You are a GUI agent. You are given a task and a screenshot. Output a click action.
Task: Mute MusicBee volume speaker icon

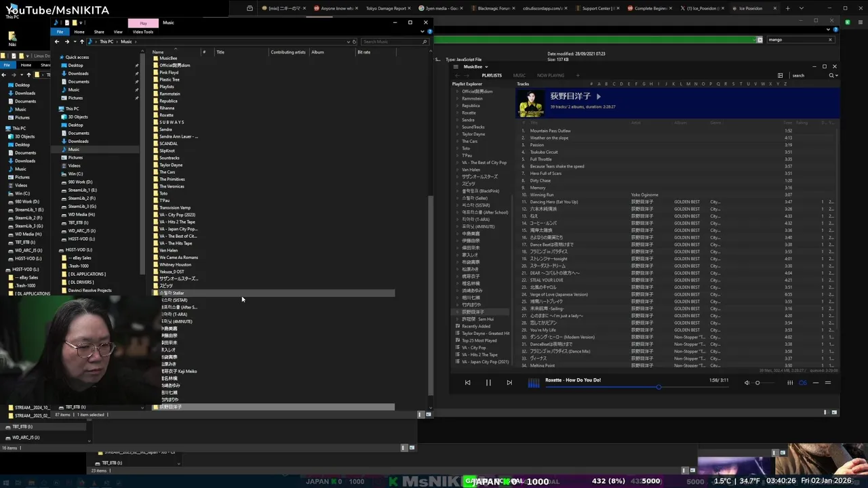pos(747,383)
